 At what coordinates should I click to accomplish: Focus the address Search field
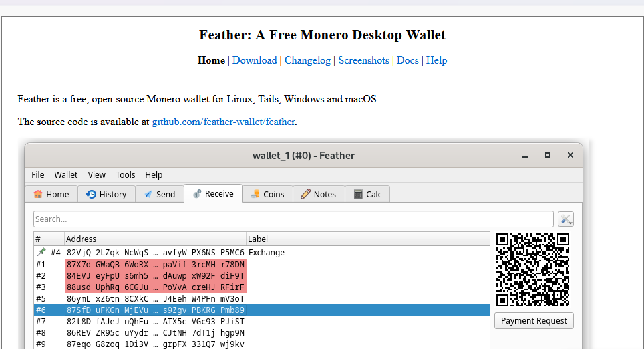[x=293, y=219]
